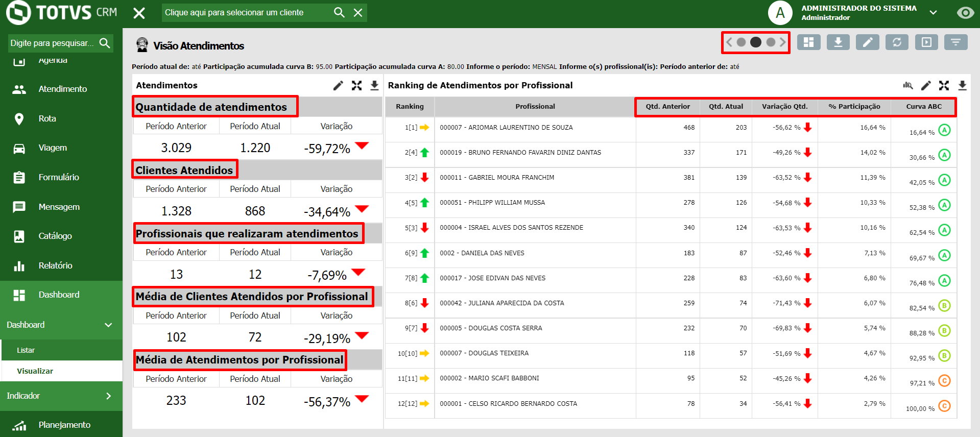Open the dashboard filter button
The image size is (980, 437).
(x=956, y=42)
